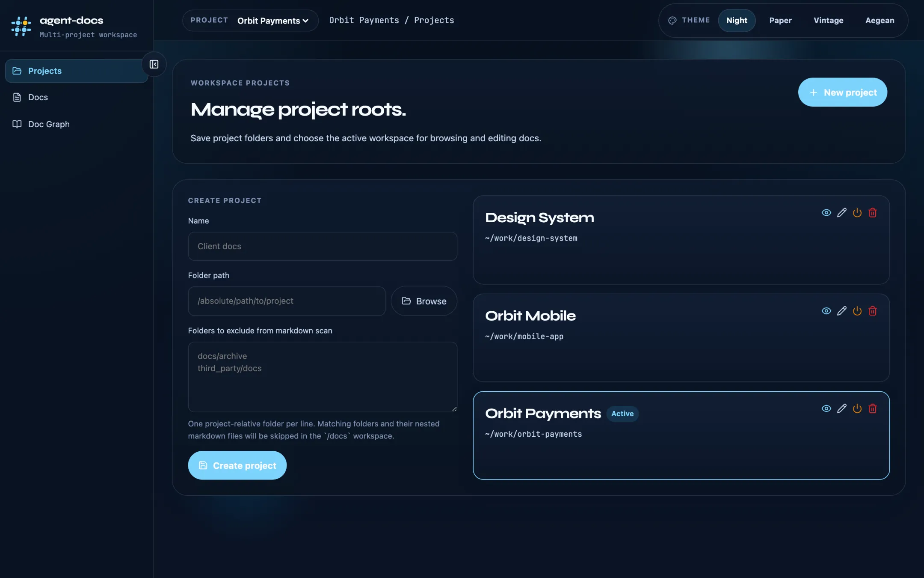Screen dimensions: 924x578
Task: View the Orbit Payments project (eye icon)
Action: 826,408
